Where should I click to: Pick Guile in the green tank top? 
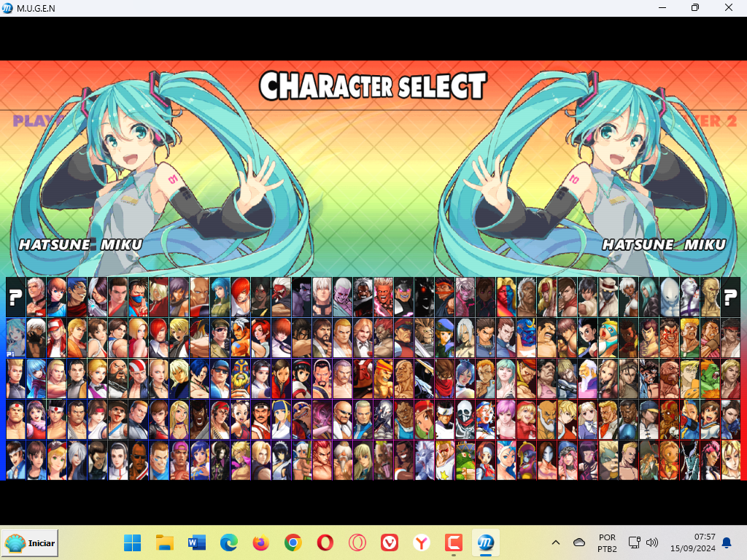690,338
